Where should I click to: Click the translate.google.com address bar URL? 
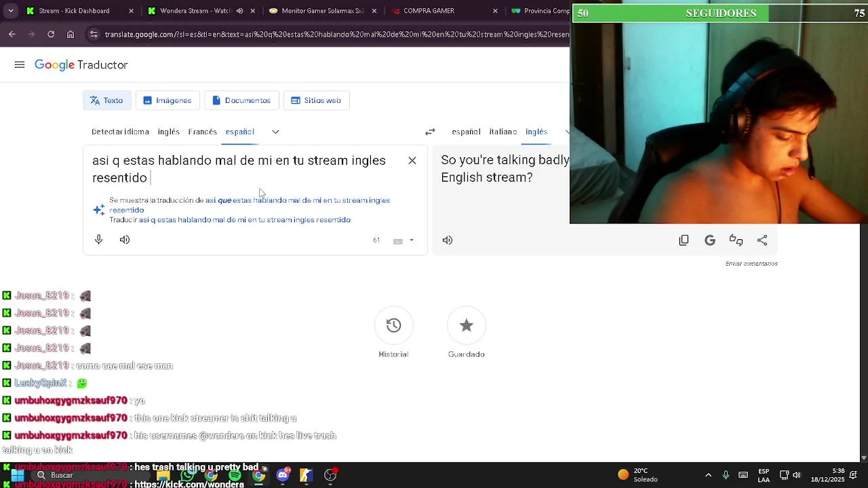337,35
